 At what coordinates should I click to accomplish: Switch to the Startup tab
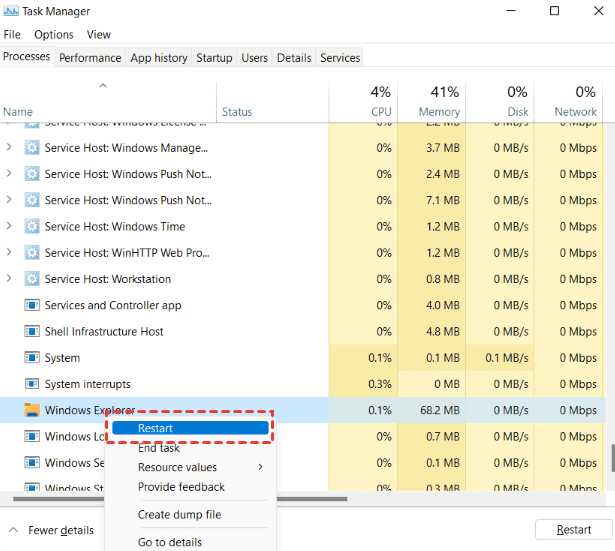[x=214, y=58]
